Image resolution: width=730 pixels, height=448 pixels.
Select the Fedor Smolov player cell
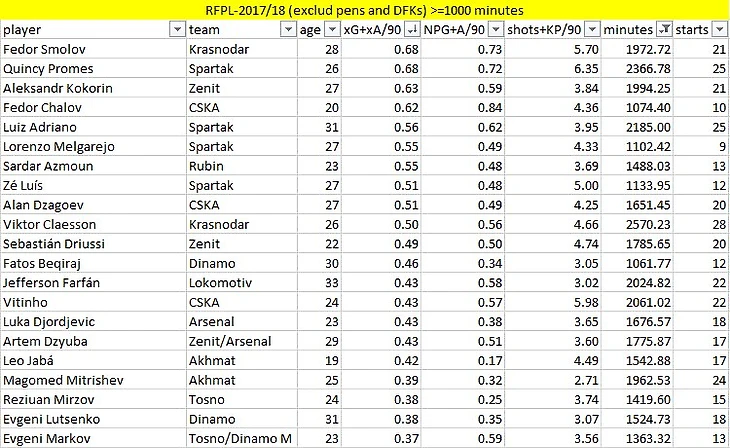pos(93,49)
